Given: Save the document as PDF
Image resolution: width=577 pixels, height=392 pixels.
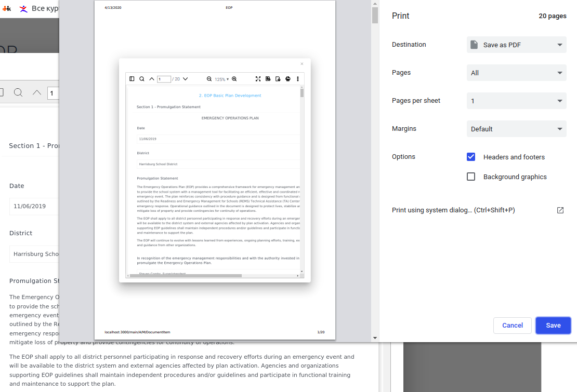Looking at the screenshot, I should click(x=553, y=325).
